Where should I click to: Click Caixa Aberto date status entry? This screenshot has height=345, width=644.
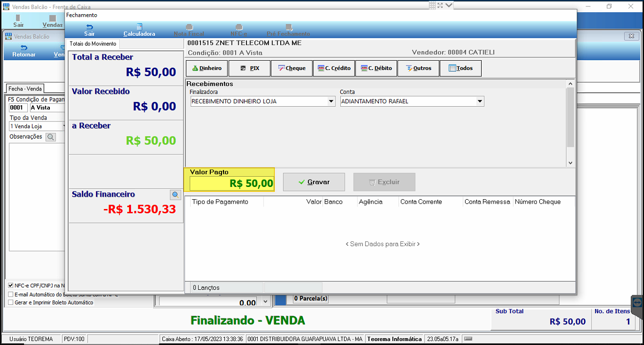(x=202, y=339)
